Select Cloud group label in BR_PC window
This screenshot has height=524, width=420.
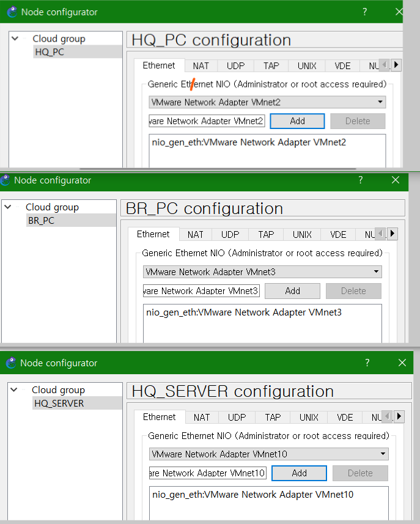pos(52,207)
